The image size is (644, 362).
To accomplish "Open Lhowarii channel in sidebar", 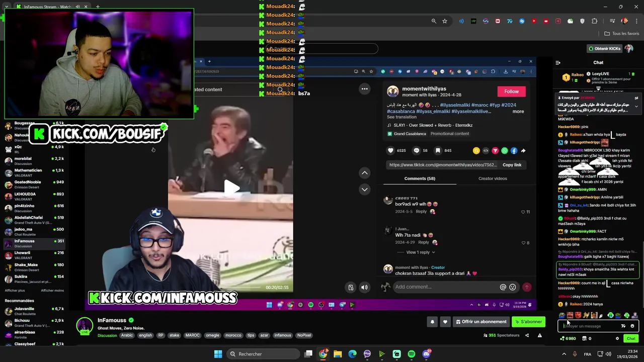I will click(x=34, y=255).
